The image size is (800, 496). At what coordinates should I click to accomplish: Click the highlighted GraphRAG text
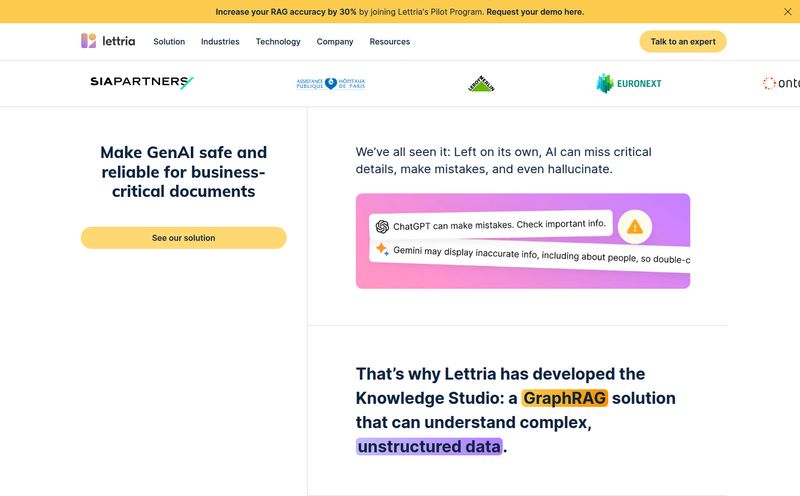tap(564, 398)
